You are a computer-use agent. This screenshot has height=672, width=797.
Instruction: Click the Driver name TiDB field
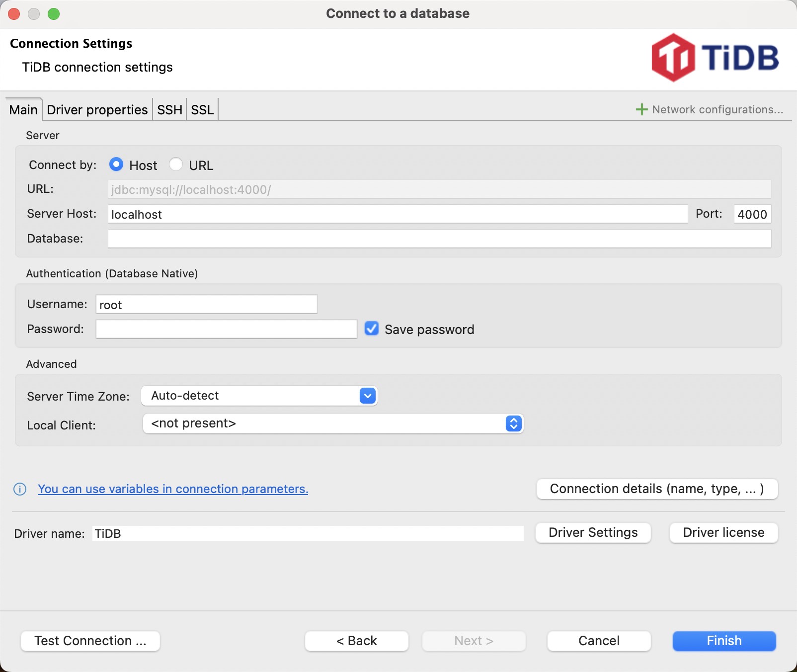(x=308, y=533)
